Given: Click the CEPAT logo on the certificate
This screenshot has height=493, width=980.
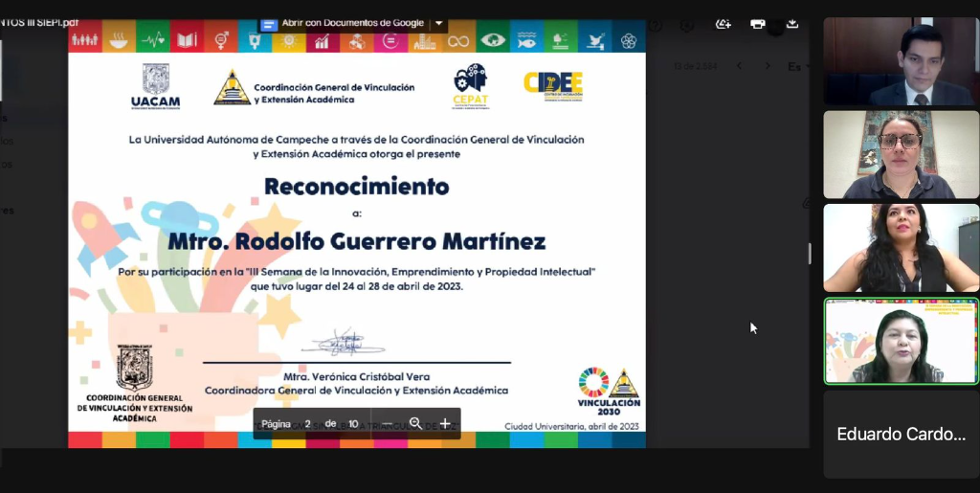Looking at the screenshot, I should pyautogui.click(x=471, y=86).
